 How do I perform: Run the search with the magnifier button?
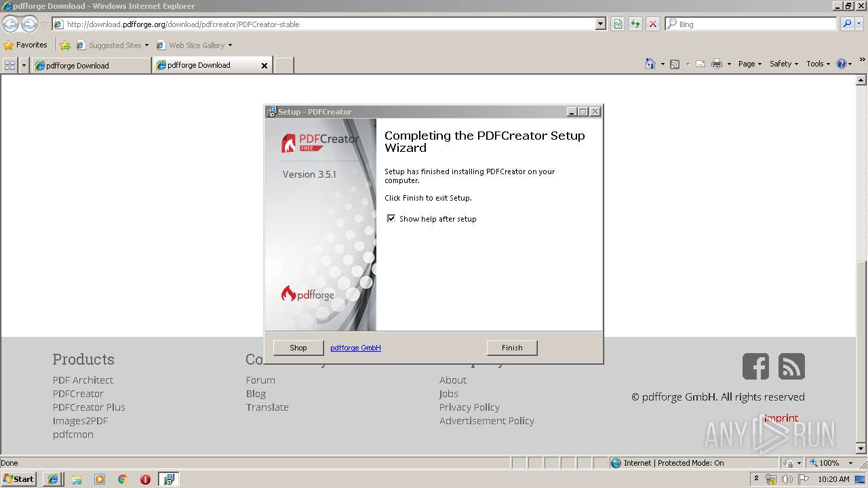click(x=846, y=24)
